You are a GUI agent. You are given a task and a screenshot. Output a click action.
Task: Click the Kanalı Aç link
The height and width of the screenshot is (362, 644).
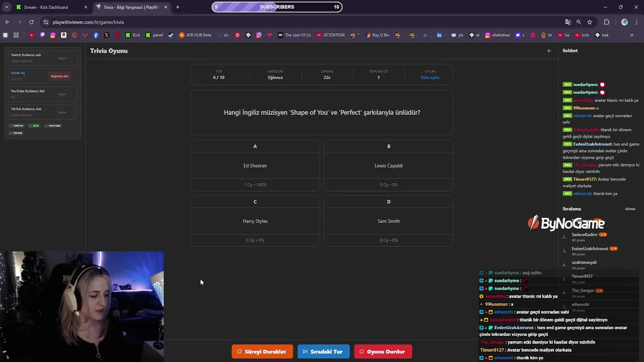pyautogui.click(x=18, y=73)
